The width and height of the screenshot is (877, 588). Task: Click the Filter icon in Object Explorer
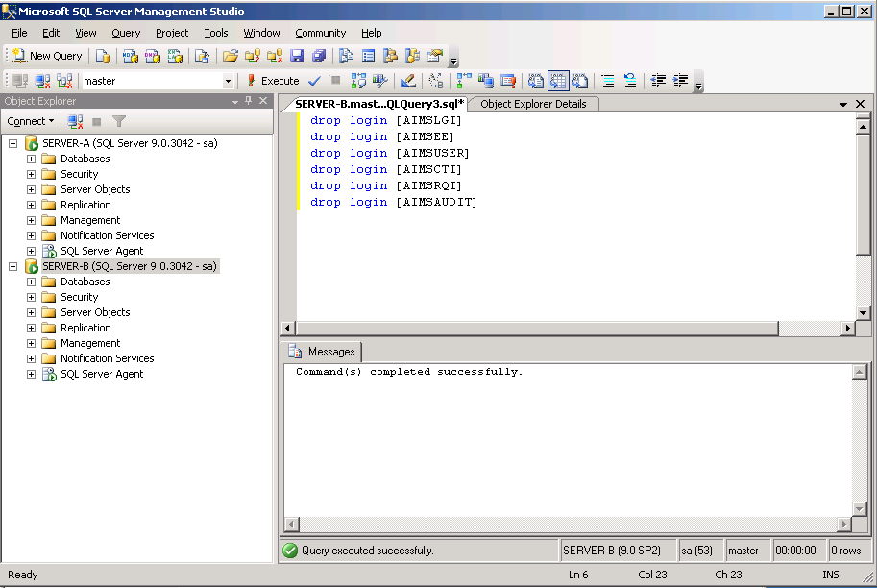117,121
